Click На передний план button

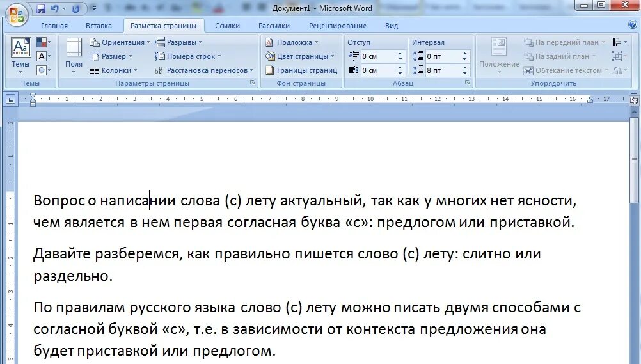pyautogui.click(x=565, y=42)
